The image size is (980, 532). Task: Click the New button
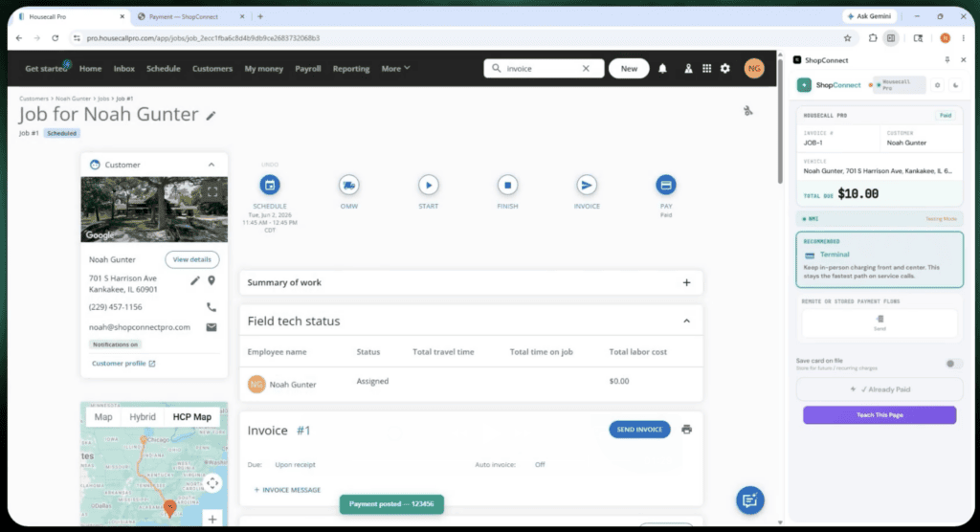pyautogui.click(x=629, y=69)
